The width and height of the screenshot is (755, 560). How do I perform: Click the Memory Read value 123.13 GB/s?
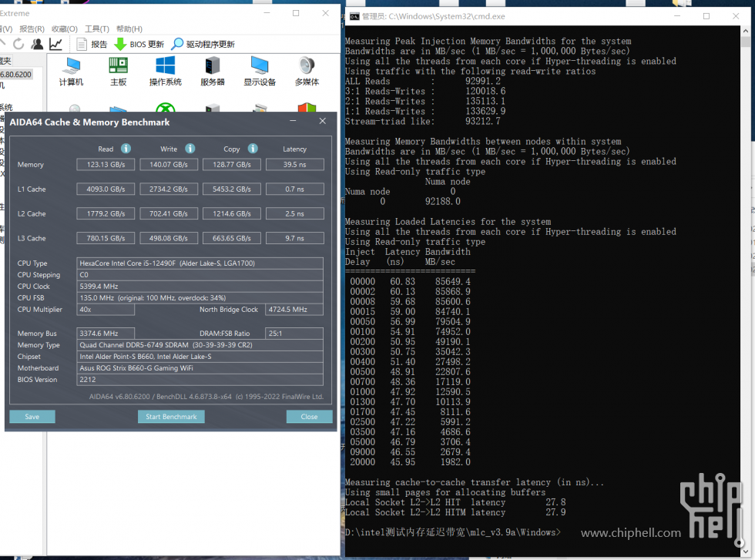point(106,165)
